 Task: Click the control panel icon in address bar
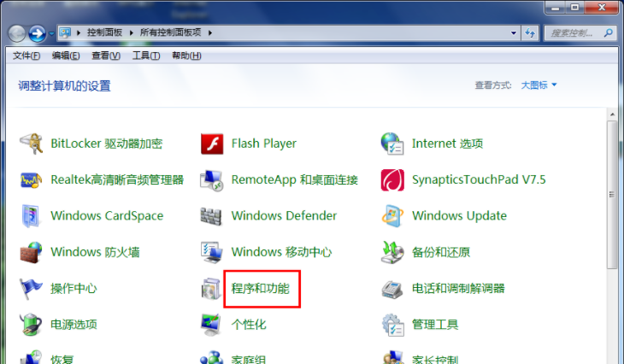tap(65, 32)
